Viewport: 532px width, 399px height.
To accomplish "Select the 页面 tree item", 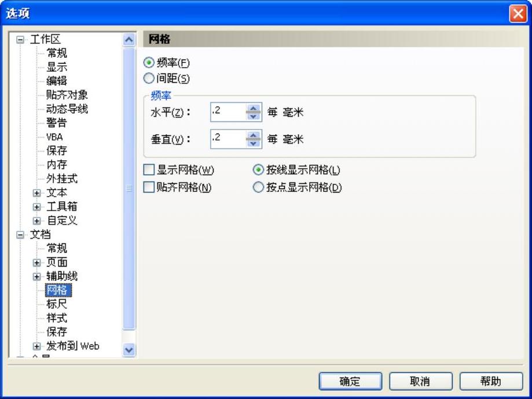I will click(57, 263).
